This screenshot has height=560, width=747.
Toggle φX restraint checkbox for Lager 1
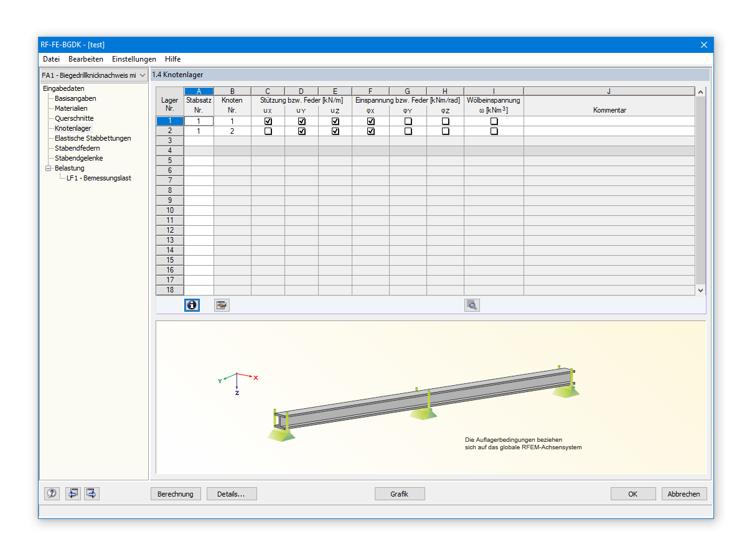(371, 121)
